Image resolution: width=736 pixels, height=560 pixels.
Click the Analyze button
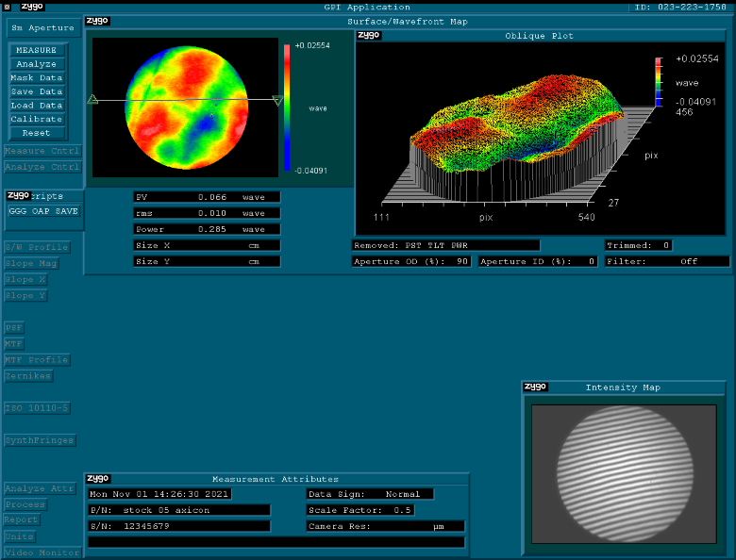pos(37,64)
